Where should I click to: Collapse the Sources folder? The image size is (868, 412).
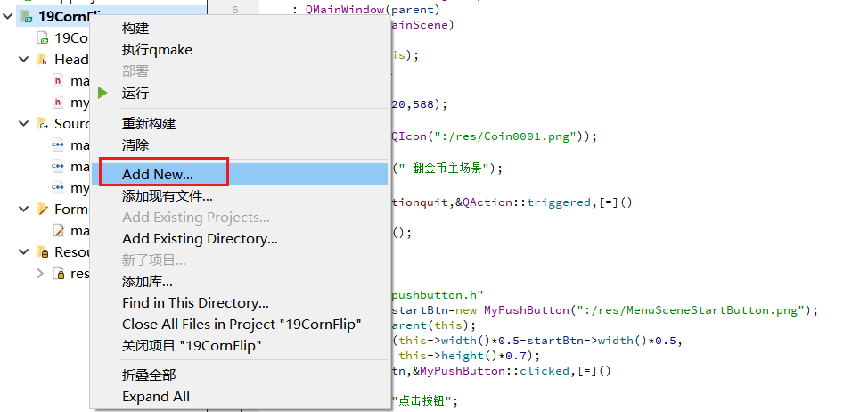(x=24, y=123)
